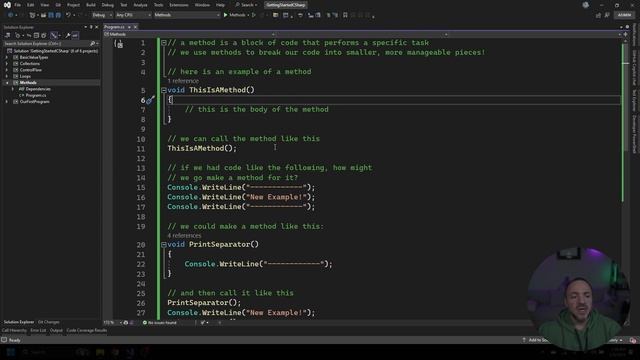Click the split editor icon at top right
This screenshot has height=360, width=640.
pyautogui.click(x=625, y=35)
